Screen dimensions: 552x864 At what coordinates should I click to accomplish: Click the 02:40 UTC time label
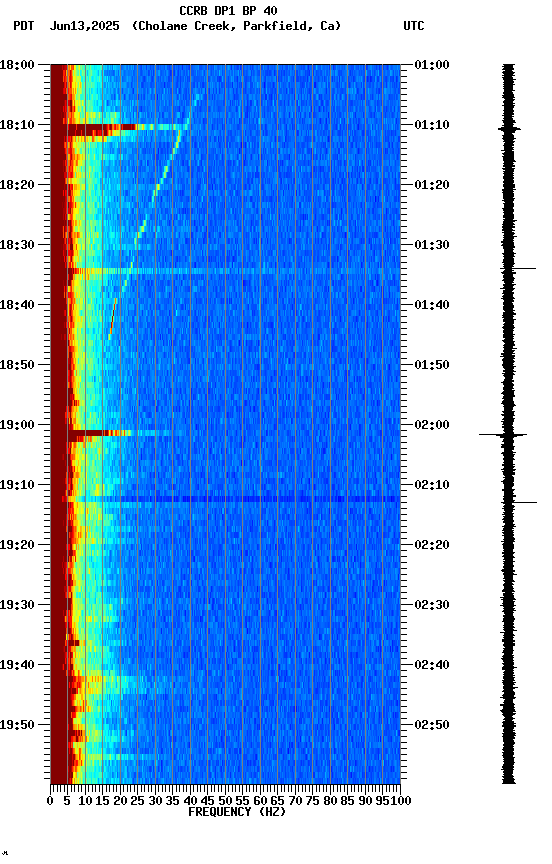click(x=432, y=666)
